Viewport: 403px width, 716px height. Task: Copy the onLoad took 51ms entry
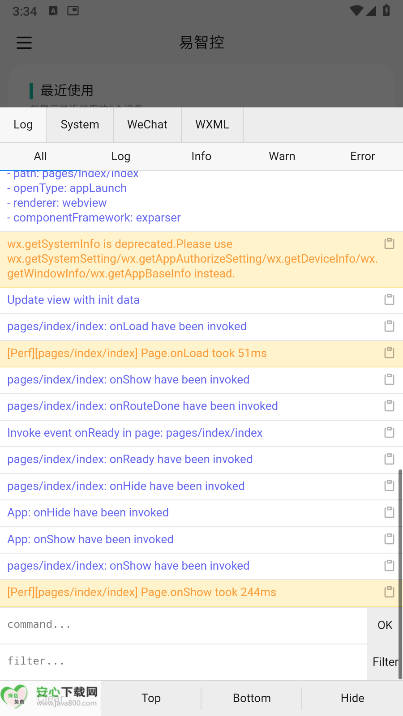click(x=389, y=353)
